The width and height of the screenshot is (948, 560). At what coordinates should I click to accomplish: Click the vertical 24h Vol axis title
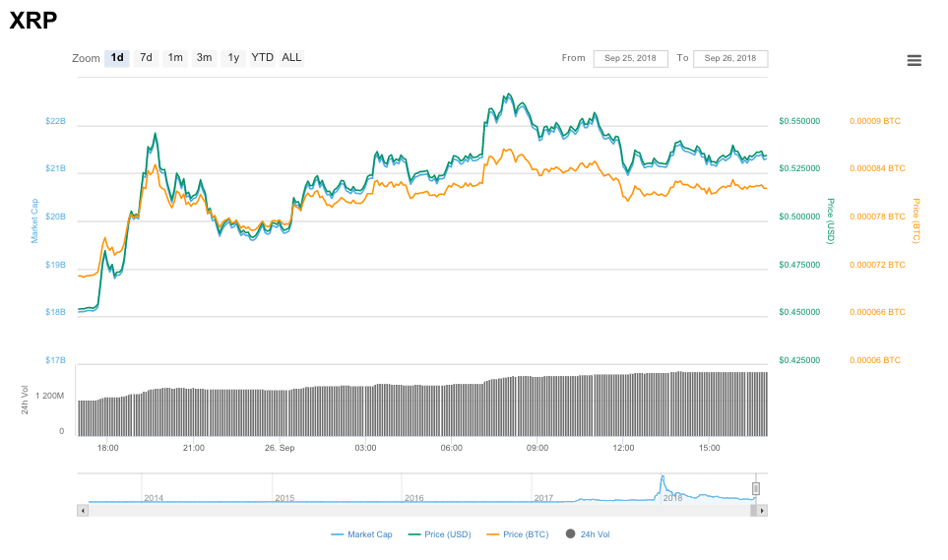pyautogui.click(x=25, y=401)
